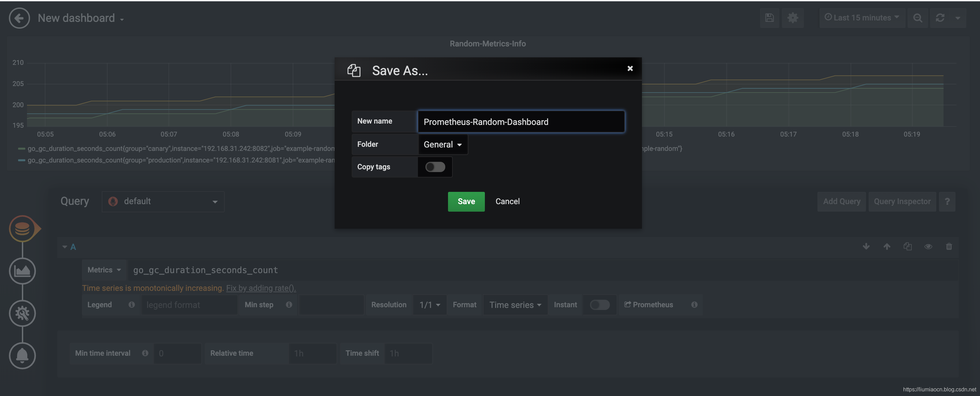Open the default data source dropdown

163,202
